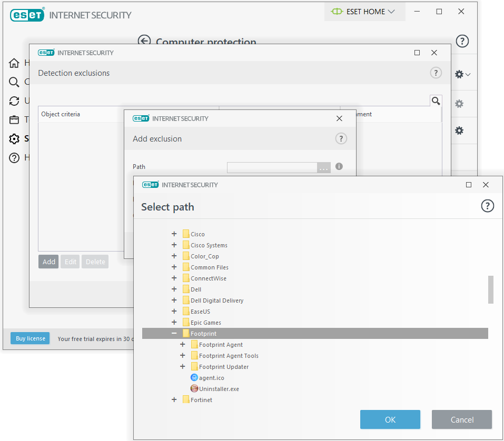
Task: Click the EaseUS folder icon
Action: point(186,311)
